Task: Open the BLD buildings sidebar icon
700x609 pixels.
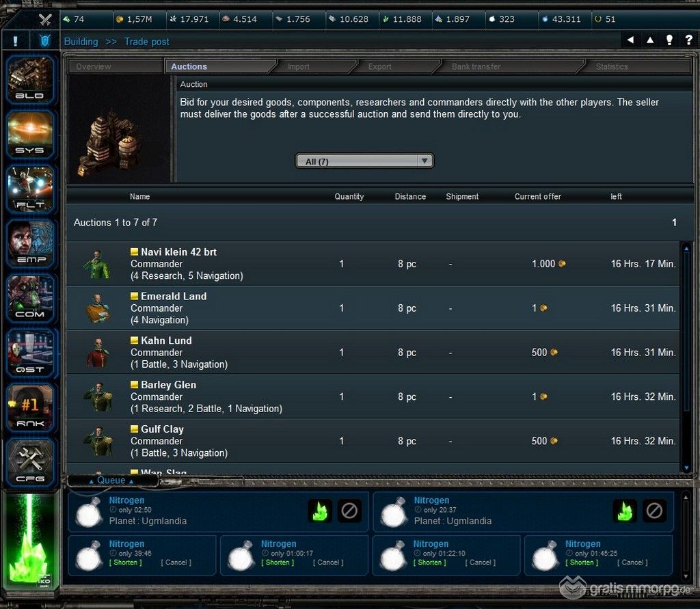Action: [30, 78]
